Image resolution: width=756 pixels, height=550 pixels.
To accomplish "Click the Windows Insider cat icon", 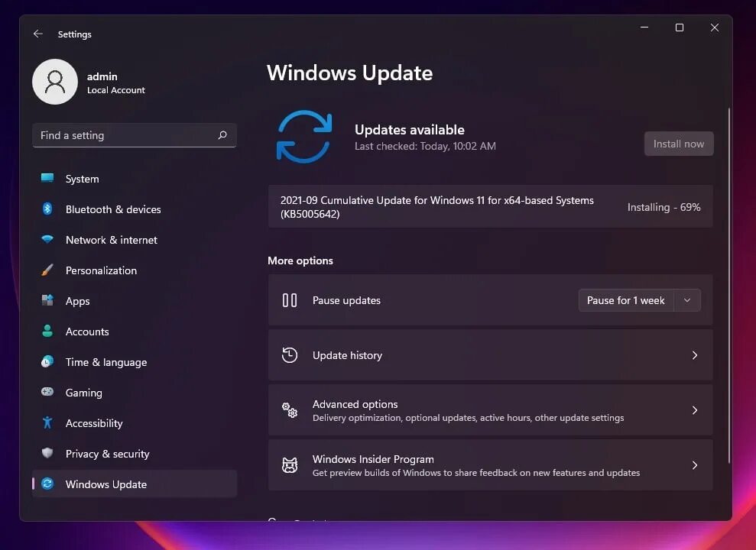I will [289, 465].
